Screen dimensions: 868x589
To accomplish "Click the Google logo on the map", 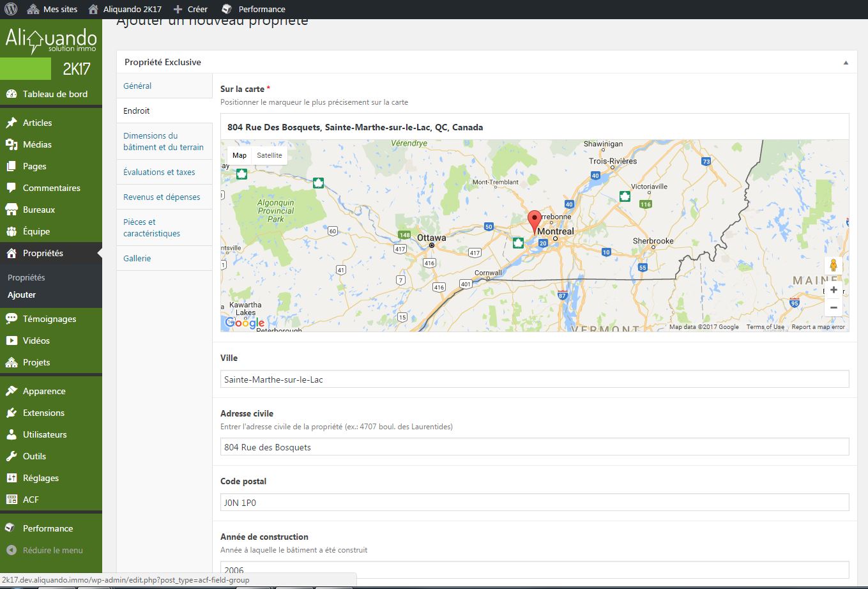I will [x=245, y=323].
